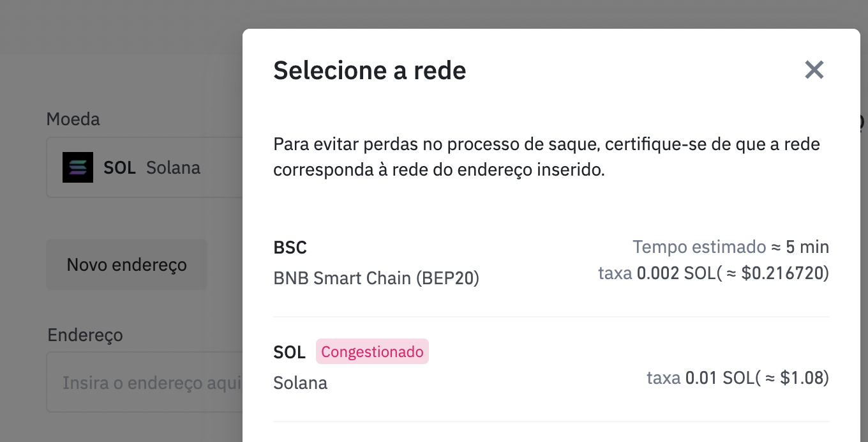Focus the Endereço address input field
This screenshot has width=868, height=442.
coord(144,382)
